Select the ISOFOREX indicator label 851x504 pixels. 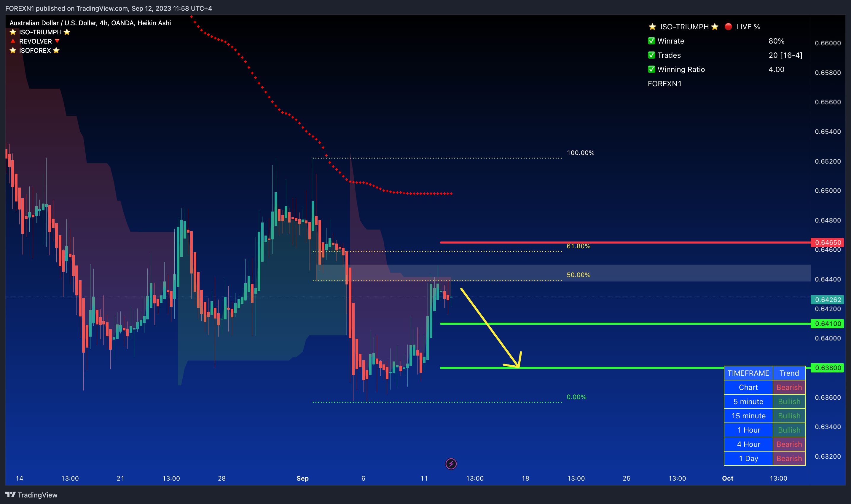coord(35,50)
